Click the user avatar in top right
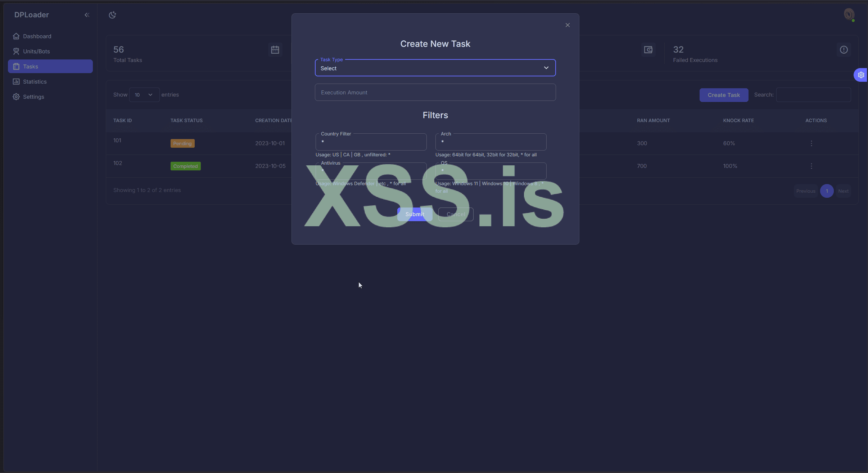 click(x=849, y=14)
